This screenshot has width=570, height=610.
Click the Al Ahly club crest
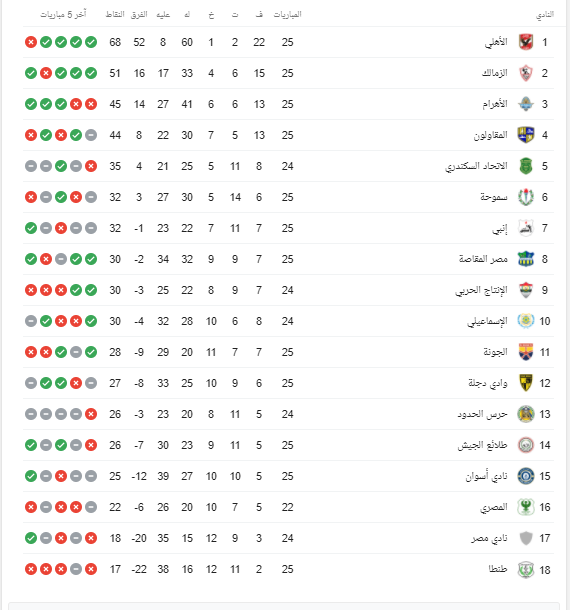pos(526,42)
